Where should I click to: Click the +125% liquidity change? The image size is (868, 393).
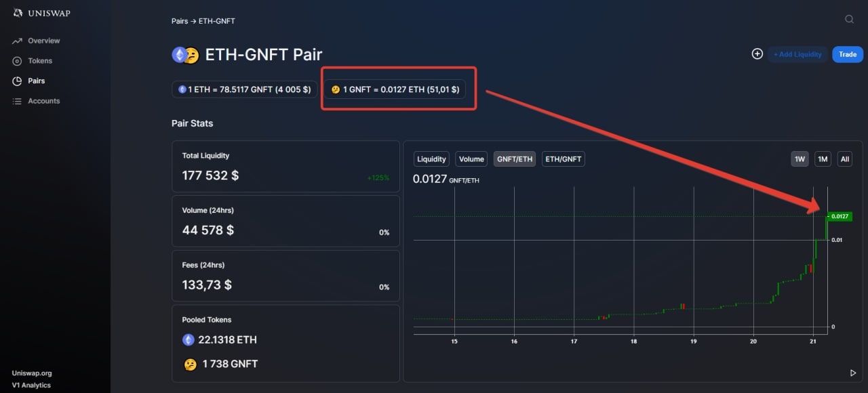pyautogui.click(x=378, y=178)
